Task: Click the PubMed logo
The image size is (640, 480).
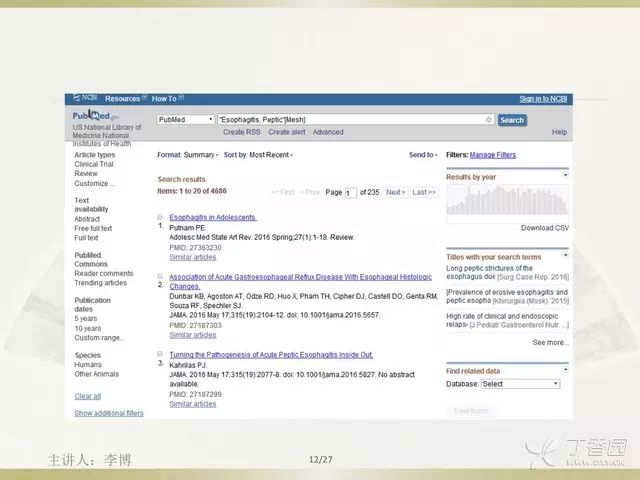Action: pyautogui.click(x=96, y=116)
